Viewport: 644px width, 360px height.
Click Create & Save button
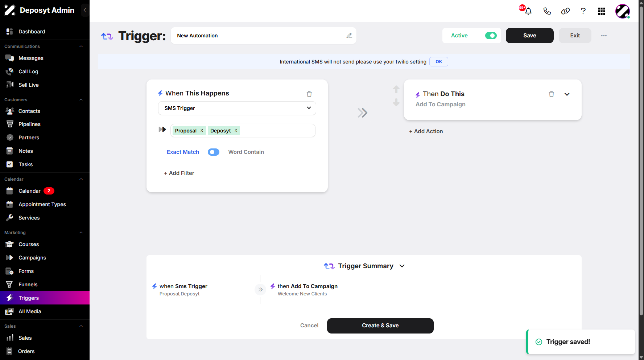point(380,326)
